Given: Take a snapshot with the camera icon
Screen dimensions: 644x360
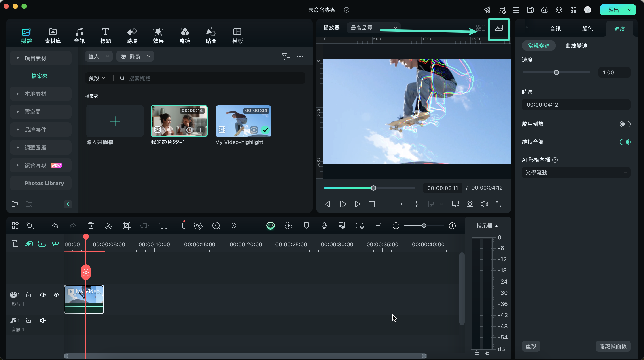Looking at the screenshot, I should click(470, 204).
